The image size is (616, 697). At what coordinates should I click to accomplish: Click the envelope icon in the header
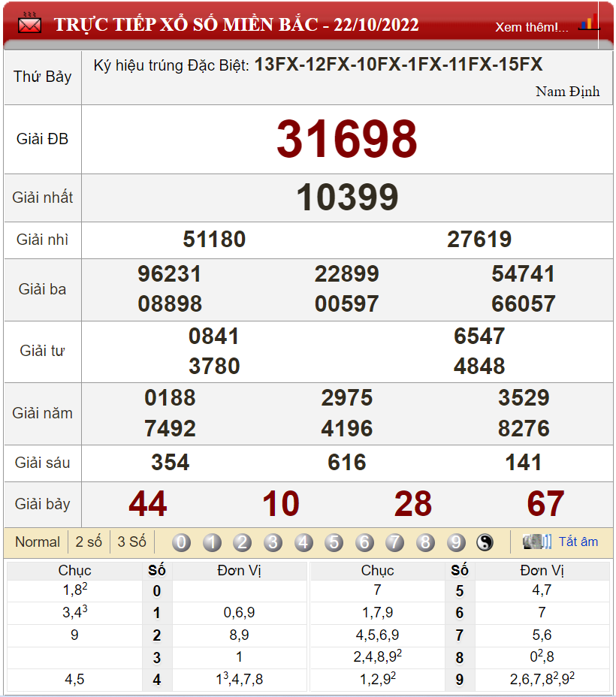coord(29,24)
